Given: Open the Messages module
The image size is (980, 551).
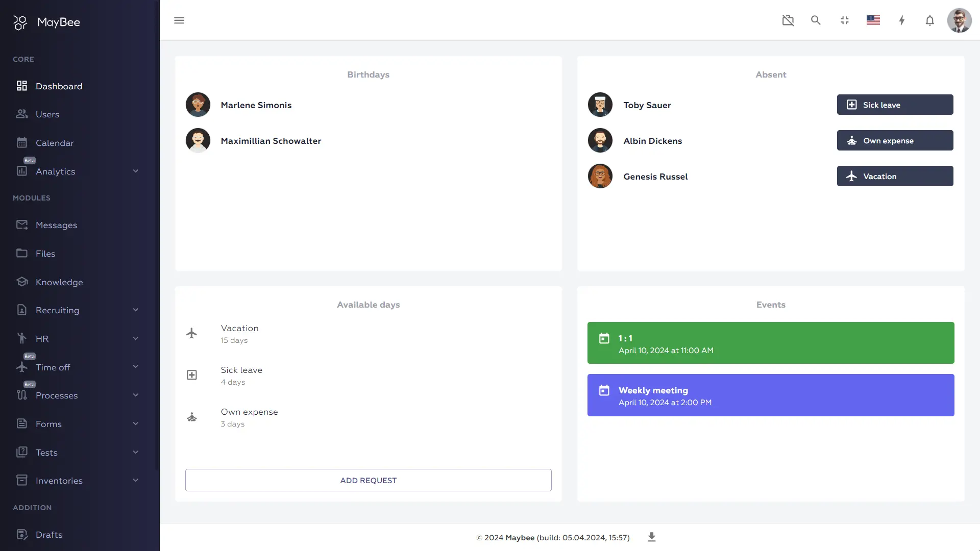Looking at the screenshot, I should pos(56,225).
